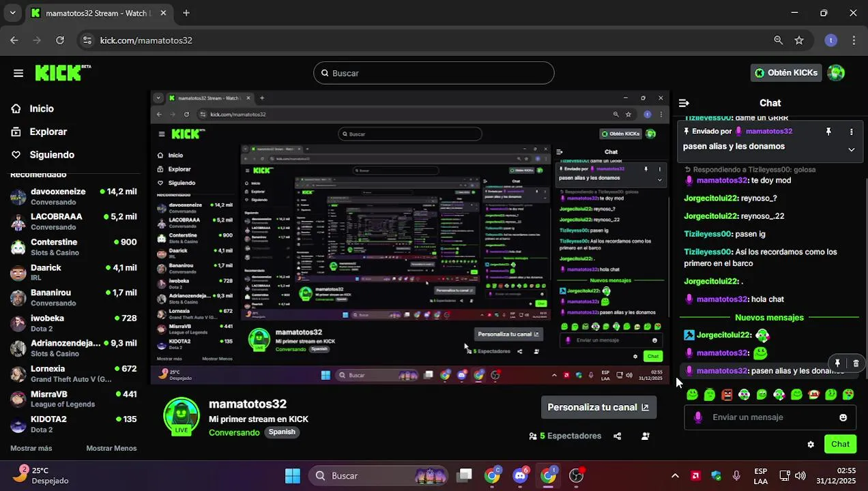Open the tab search dropdown arrow

pyautogui.click(x=12, y=13)
